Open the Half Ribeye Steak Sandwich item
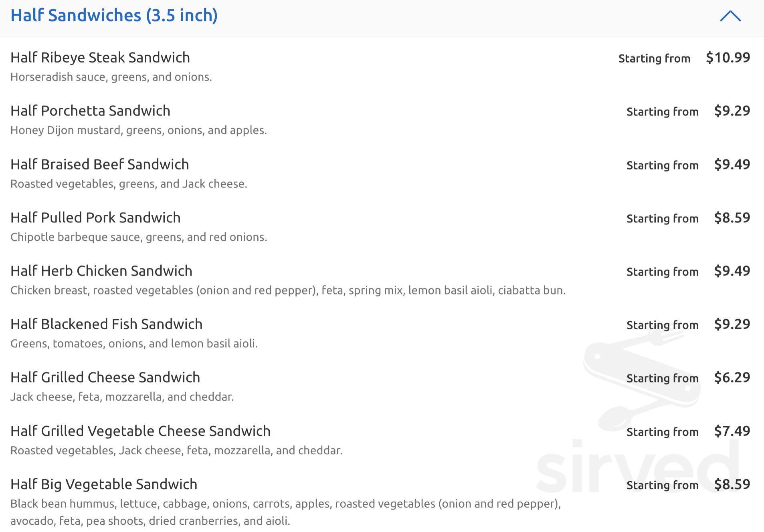 [100, 58]
